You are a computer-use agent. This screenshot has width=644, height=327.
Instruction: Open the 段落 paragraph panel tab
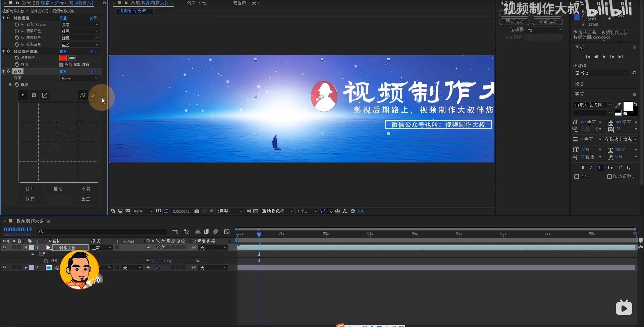pyautogui.click(x=580, y=84)
